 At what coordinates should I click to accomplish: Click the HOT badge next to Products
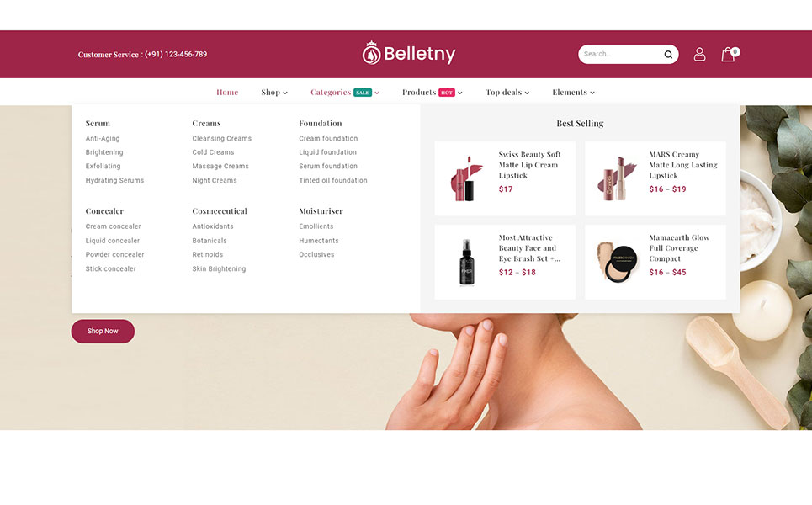tap(447, 93)
